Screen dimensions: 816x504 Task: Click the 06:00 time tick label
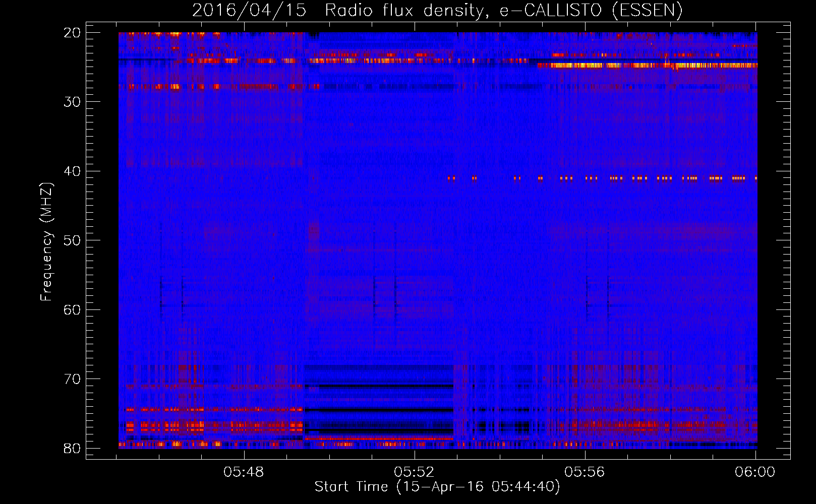[x=755, y=472]
